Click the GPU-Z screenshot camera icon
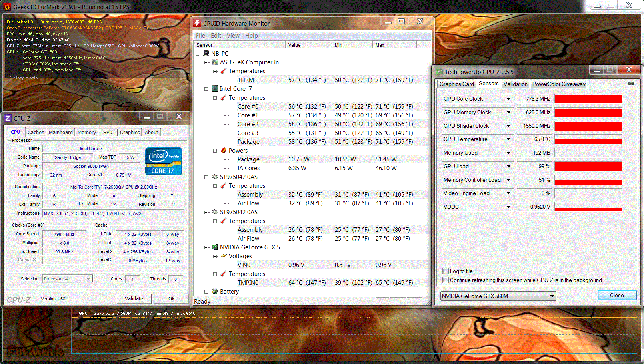Image resolution: width=644 pixels, height=364 pixels. [x=631, y=84]
